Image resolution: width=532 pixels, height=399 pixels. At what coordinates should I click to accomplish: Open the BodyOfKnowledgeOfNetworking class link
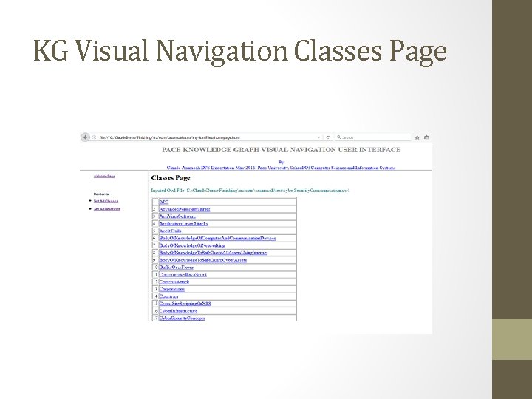pyautogui.click(x=192, y=245)
